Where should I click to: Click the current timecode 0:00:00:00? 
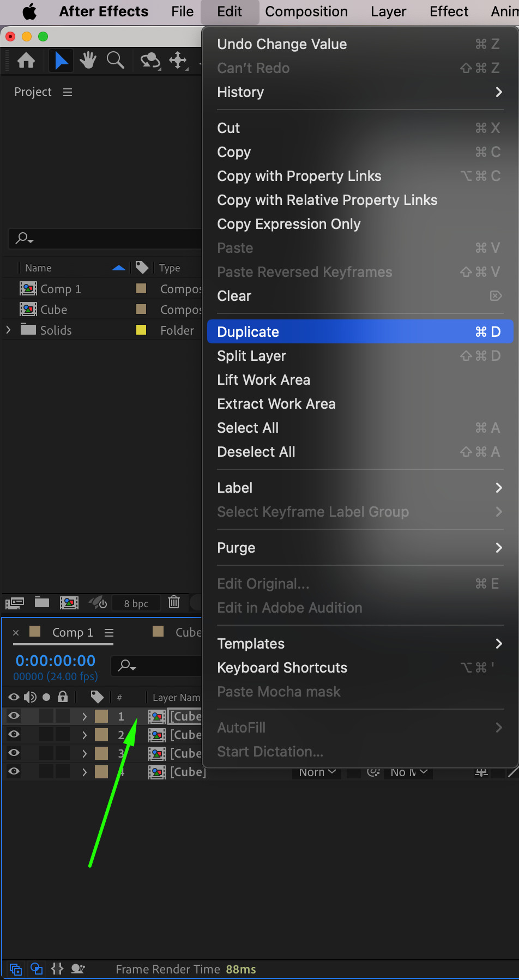click(x=56, y=661)
